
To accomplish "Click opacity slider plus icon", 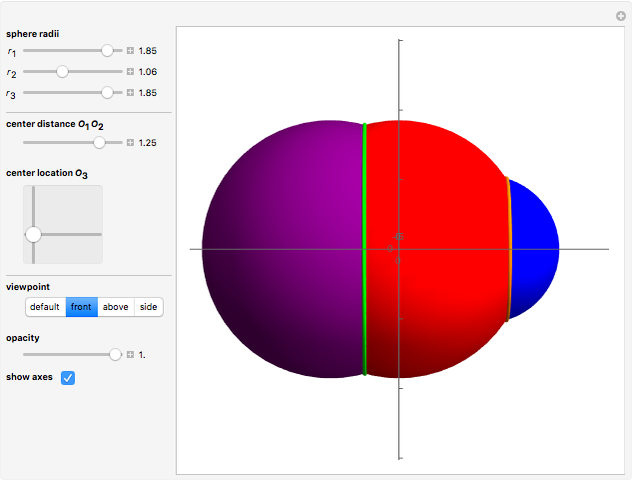I will click(x=130, y=355).
